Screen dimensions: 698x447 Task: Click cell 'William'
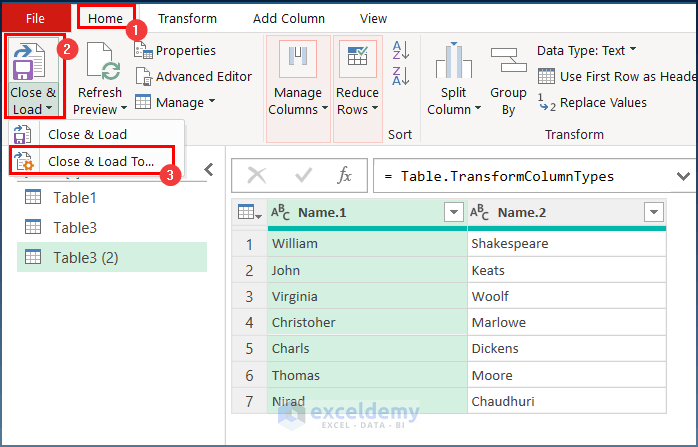(367, 244)
